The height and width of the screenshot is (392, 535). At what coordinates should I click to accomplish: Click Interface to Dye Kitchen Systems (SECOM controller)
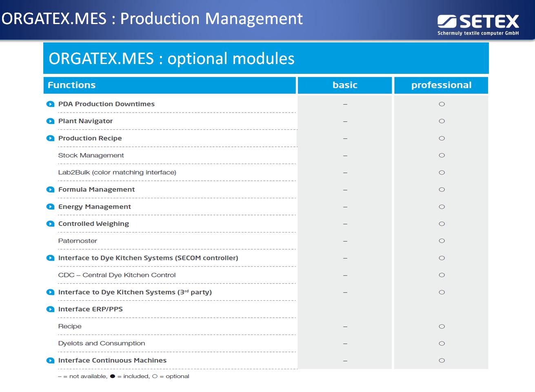(148, 258)
